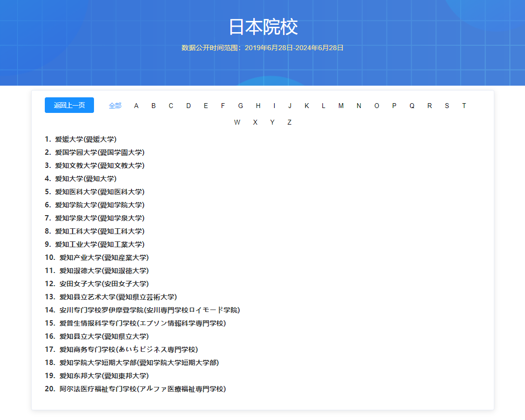
Task: Open 爱知学院大学(愛知学院大学) entry
Action: click(100, 205)
